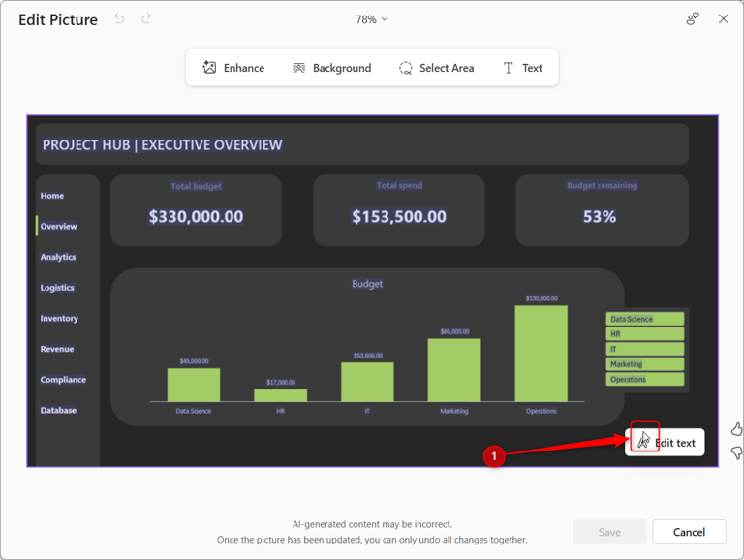Image resolution: width=744 pixels, height=560 pixels.
Task: Activate the Select Area tool
Action: point(436,68)
